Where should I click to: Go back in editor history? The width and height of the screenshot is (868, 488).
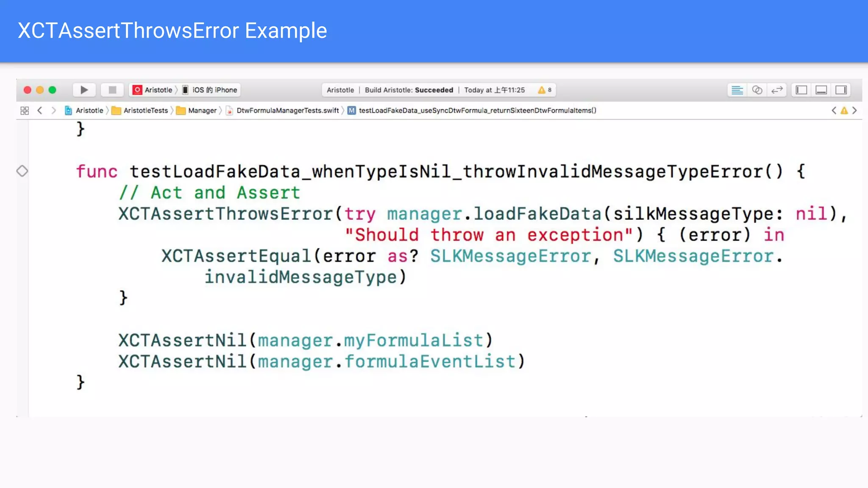(40, 111)
